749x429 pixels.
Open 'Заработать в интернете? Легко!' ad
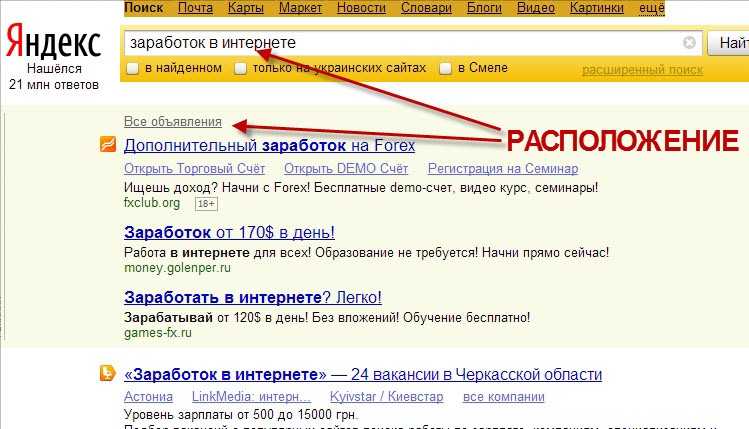[253, 297]
